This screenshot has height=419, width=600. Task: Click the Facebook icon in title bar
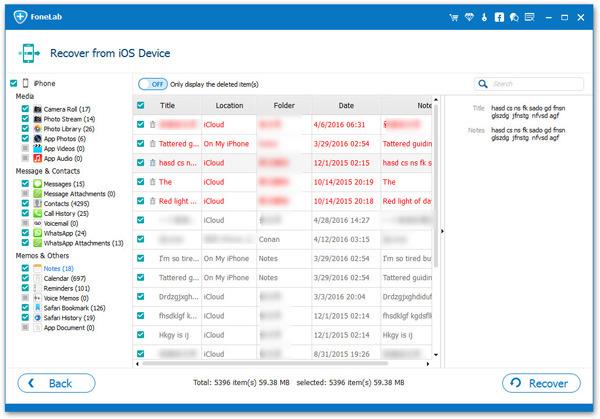point(499,17)
